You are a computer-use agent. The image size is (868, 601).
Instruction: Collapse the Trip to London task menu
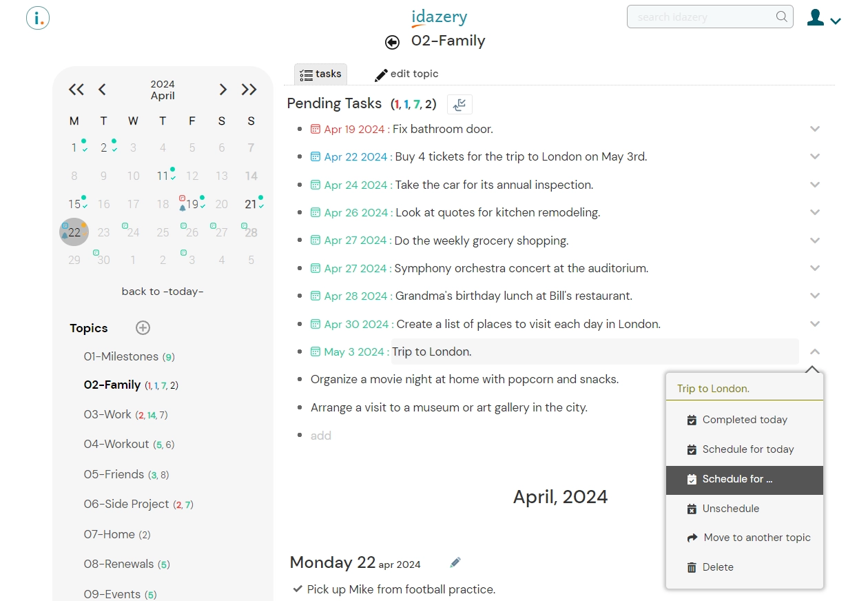[815, 352]
